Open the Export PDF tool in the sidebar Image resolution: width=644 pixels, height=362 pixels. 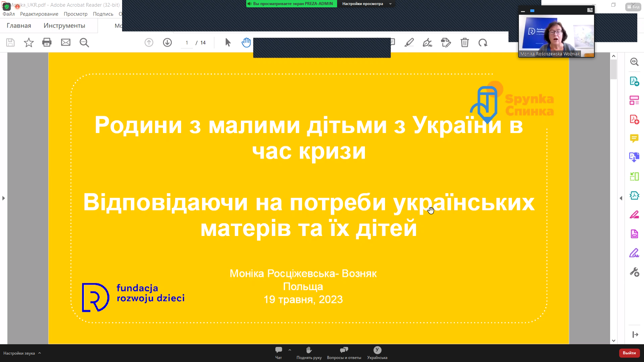click(x=634, y=81)
